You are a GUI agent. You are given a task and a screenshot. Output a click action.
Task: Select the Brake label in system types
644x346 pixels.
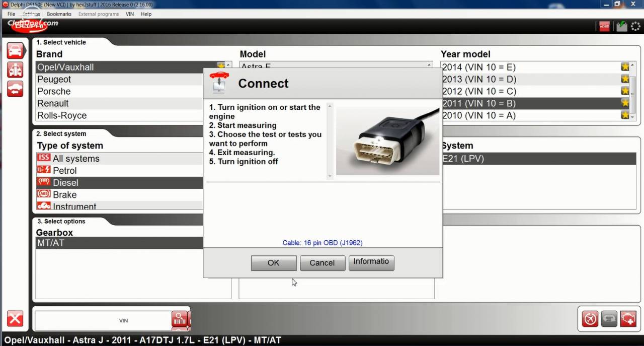click(x=65, y=194)
